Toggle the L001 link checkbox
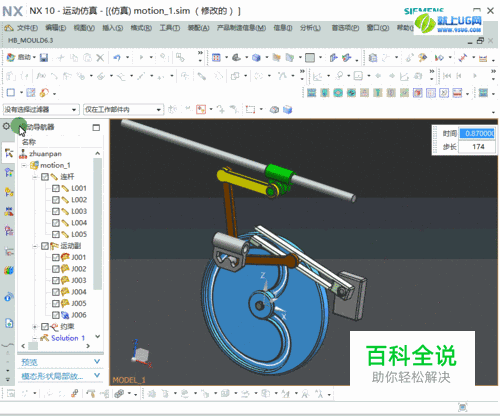Image resolution: width=500 pixels, height=416 pixels. tap(56, 188)
